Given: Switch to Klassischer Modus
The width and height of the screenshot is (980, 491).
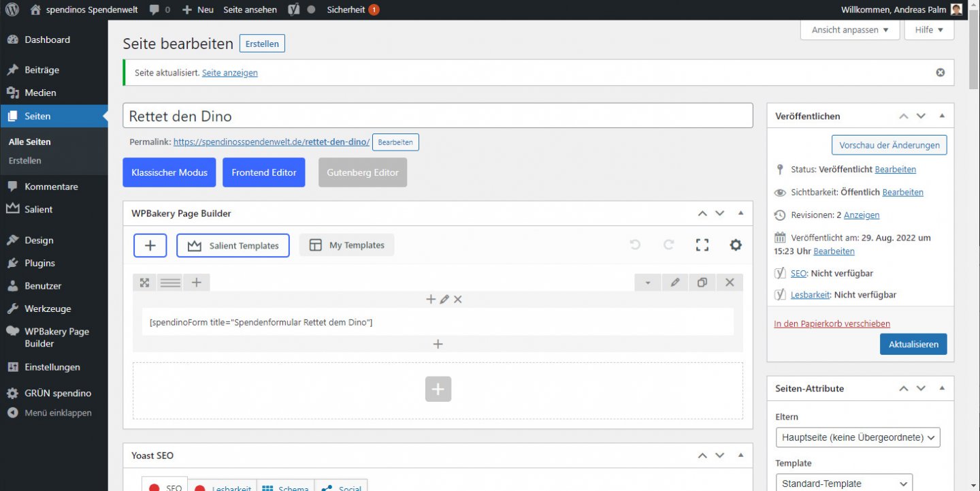Looking at the screenshot, I should click(x=169, y=172).
